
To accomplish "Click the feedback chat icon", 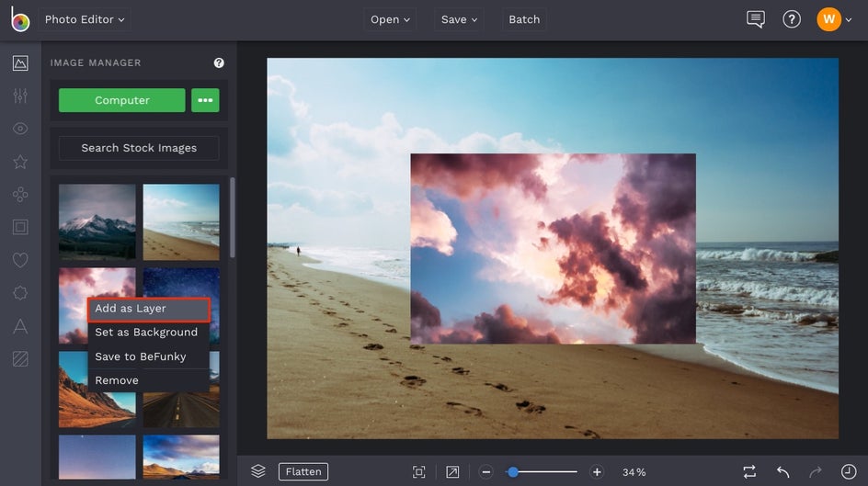I will click(756, 19).
